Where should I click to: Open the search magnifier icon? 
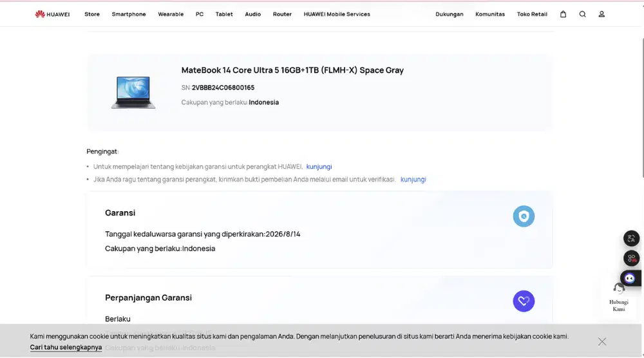point(582,14)
